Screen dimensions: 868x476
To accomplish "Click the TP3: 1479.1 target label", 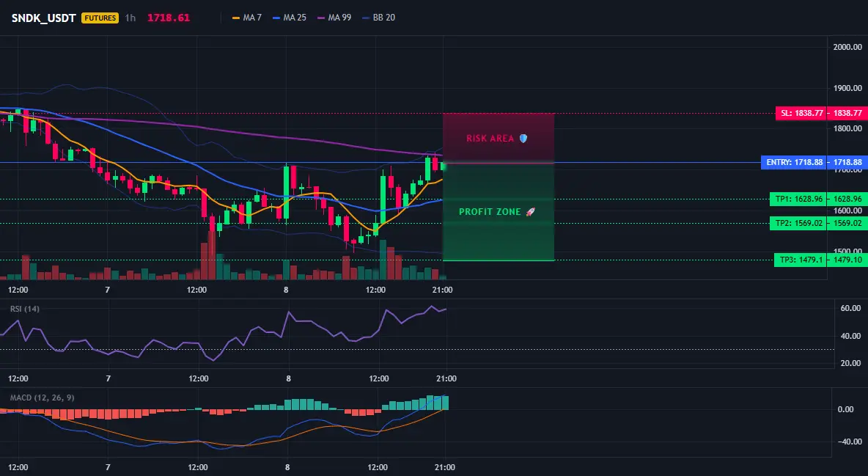I will 801,260.
